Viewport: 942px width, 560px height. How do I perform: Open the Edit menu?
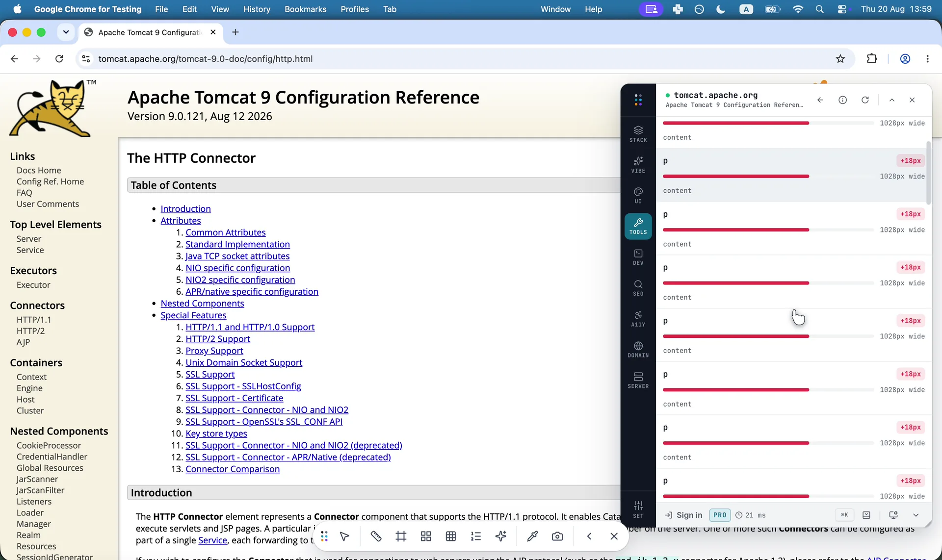[x=189, y=9]
